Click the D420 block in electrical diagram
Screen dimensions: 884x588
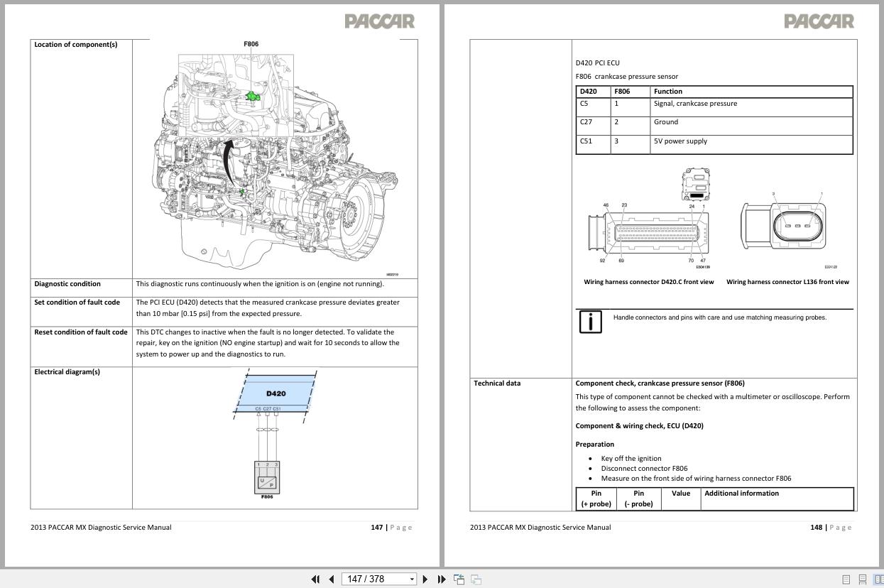[x=276, y=393]
